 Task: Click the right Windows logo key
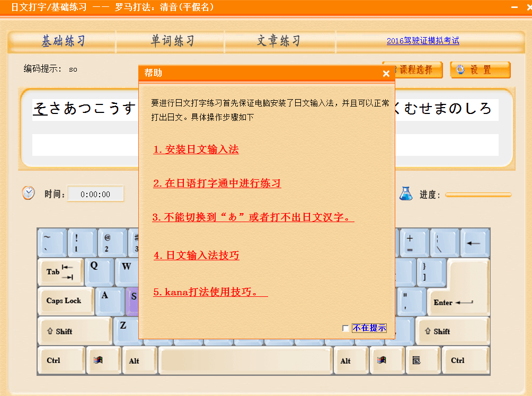click(387, 360)
